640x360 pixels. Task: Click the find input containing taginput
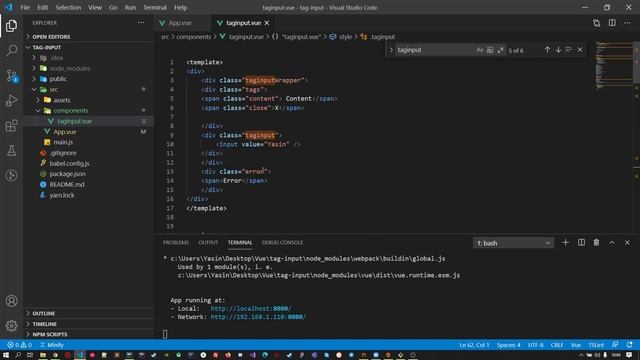(435, 50)
